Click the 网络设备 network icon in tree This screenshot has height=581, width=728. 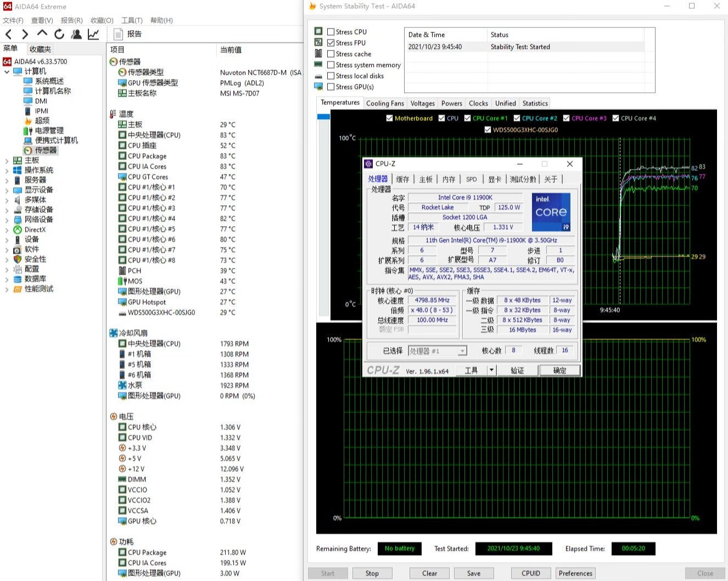(18, 219)
